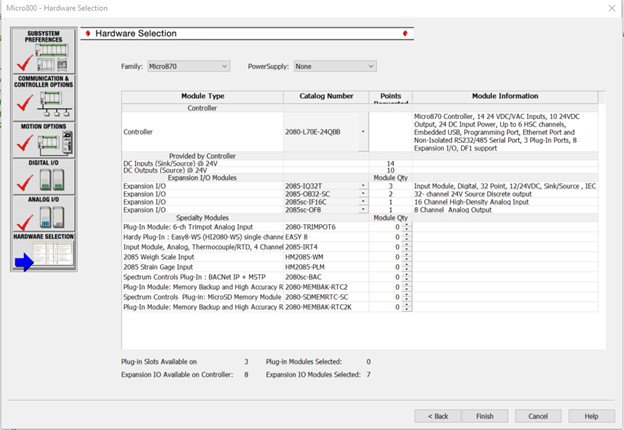Click the Module Type column header
The image size is (624, 430).
[x=203, y=96]
